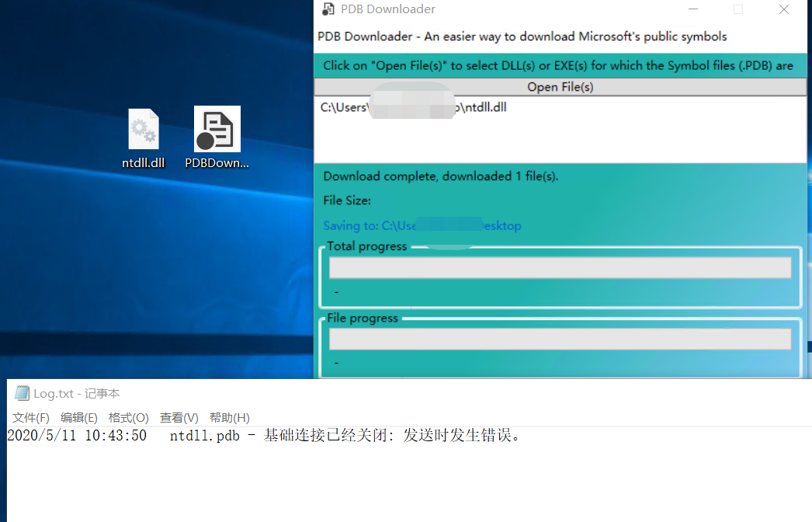Click the 'PDB Downloader - An easier way' heading

click(x=522, y=37)
